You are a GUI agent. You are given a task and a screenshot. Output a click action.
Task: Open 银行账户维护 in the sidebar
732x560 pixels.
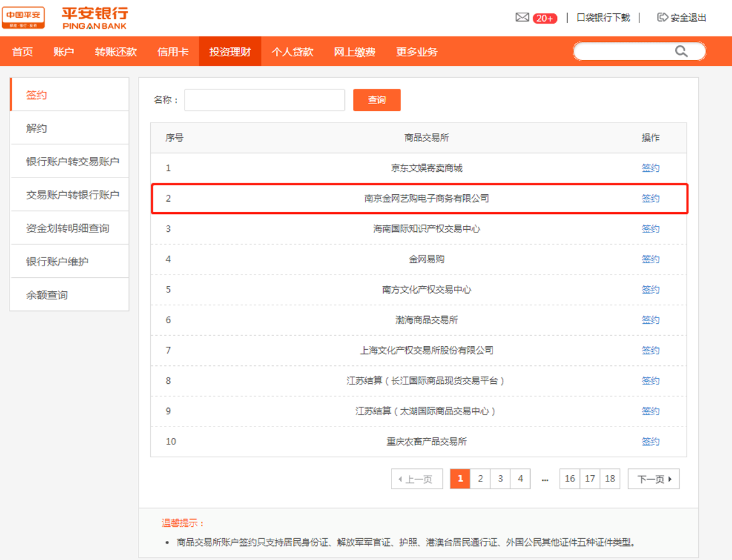(x=70, y=261)
